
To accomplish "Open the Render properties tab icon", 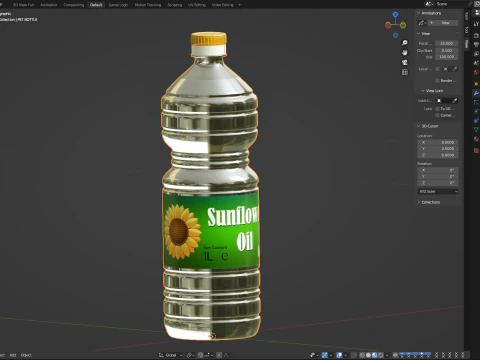I will (476, 36).
